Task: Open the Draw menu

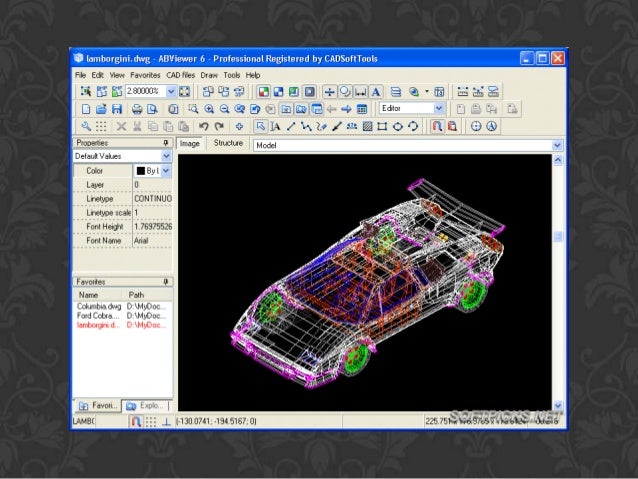Action: point(209,75)
